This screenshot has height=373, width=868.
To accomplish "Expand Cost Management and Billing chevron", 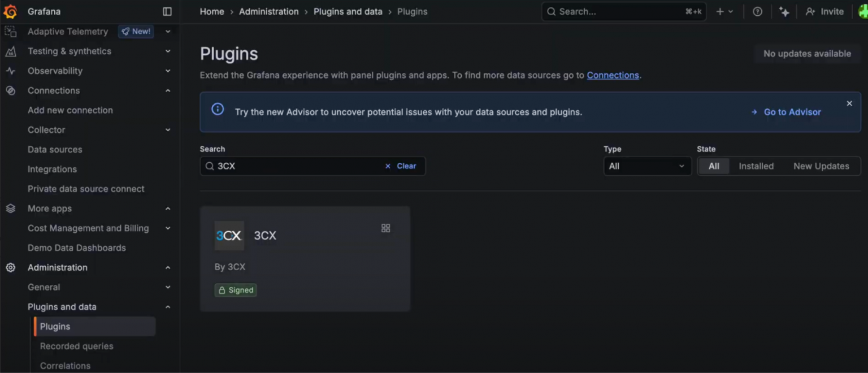I will click(168, 228).
